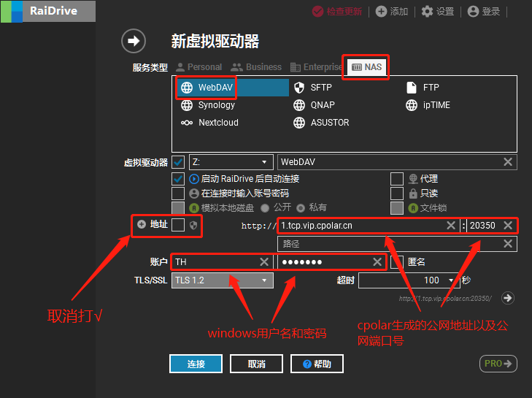Toggle the 文件锁 checkbox
532x398 pixels.
[396, 208]
